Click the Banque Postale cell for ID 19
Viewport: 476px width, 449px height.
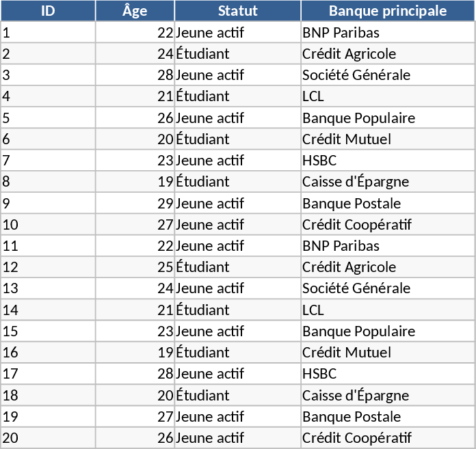[387, 417]
